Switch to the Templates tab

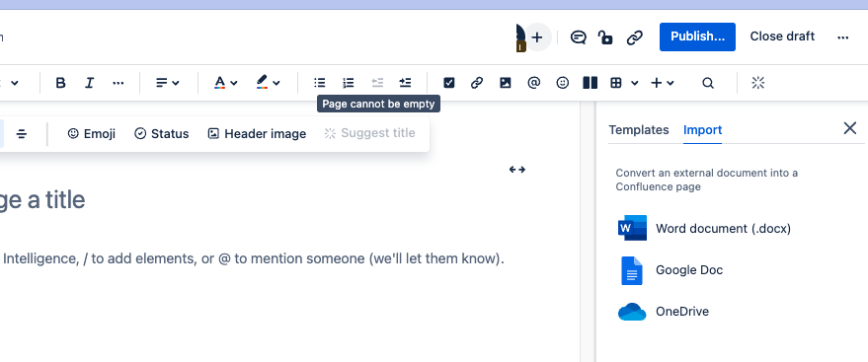pyautogui.click(x=639, y=130)
